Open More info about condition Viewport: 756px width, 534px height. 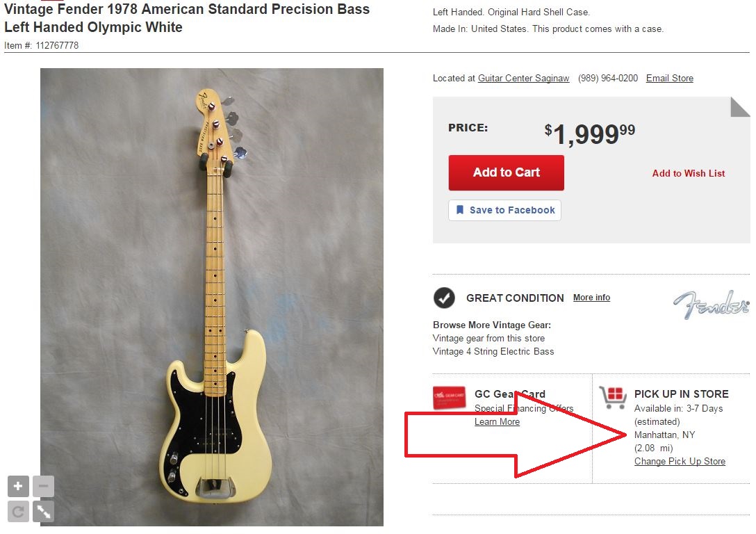click(591, 298)
